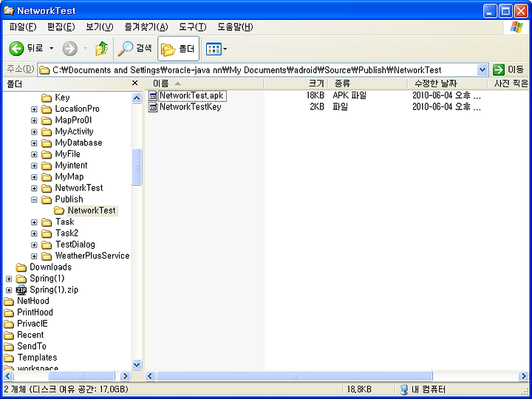This screenshot has width=532, height=399.
Task: Select the NetworkTestKey file name
Action: pyautogui.click(x=191, y=107)
